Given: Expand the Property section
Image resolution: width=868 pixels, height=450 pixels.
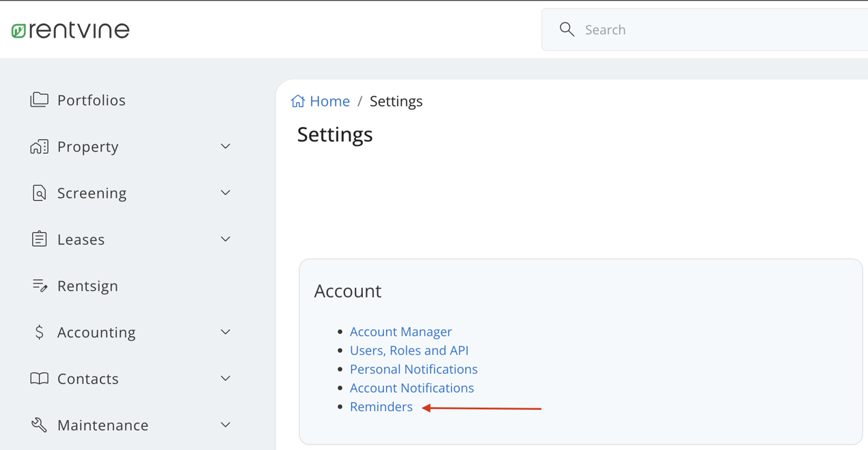Looking at the screenshot, I should point(225,146).
